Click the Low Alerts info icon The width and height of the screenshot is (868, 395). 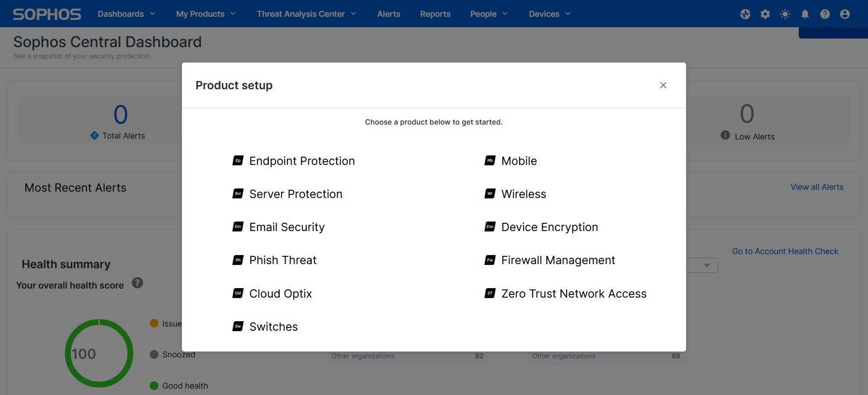[x=725, y=135]
